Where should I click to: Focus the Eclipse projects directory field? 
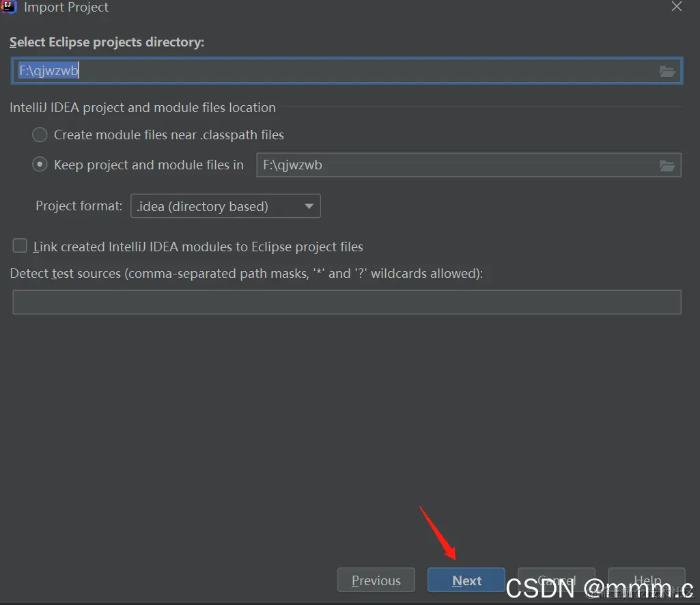(x=346, y=70)
